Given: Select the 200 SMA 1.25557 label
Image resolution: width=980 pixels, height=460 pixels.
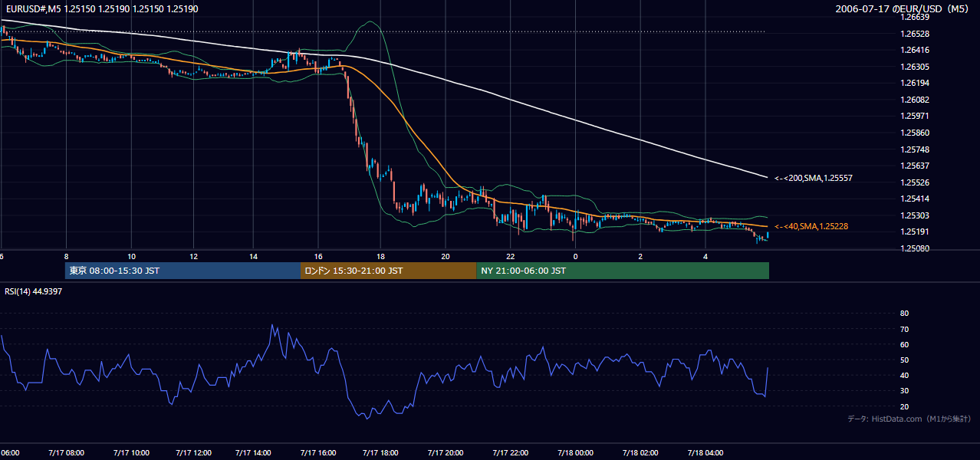Looking at the screenshot, I should (x=814, y=178).
